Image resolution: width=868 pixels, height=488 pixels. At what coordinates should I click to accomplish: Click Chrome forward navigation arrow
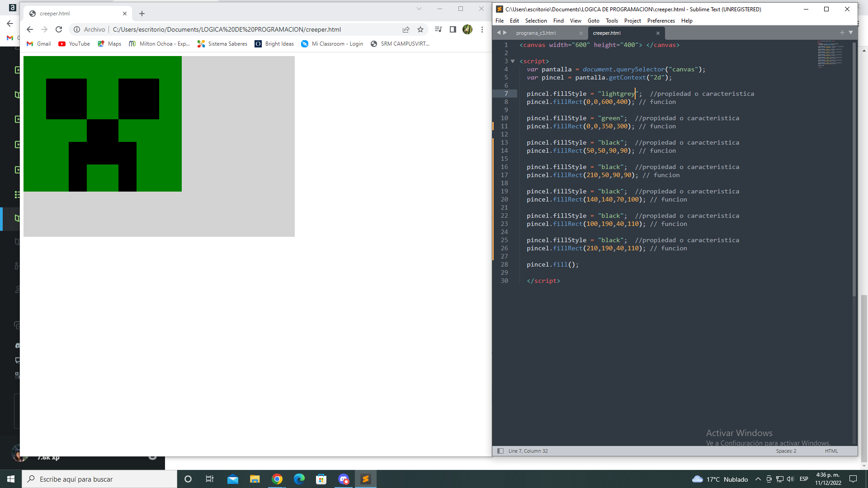[44, 29]
